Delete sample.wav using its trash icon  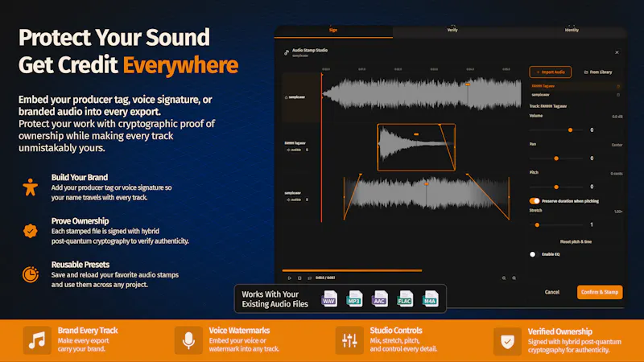[x=618, y=95]
